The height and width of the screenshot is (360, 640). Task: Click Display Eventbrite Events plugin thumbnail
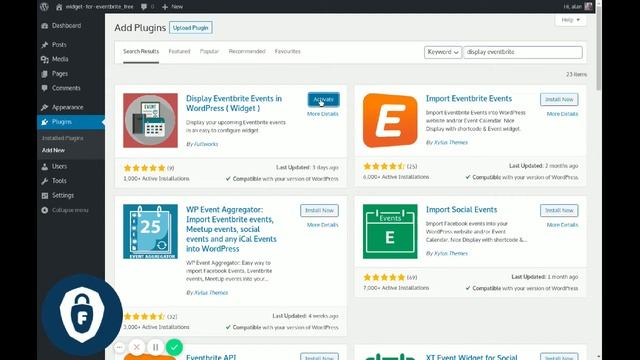150,120
